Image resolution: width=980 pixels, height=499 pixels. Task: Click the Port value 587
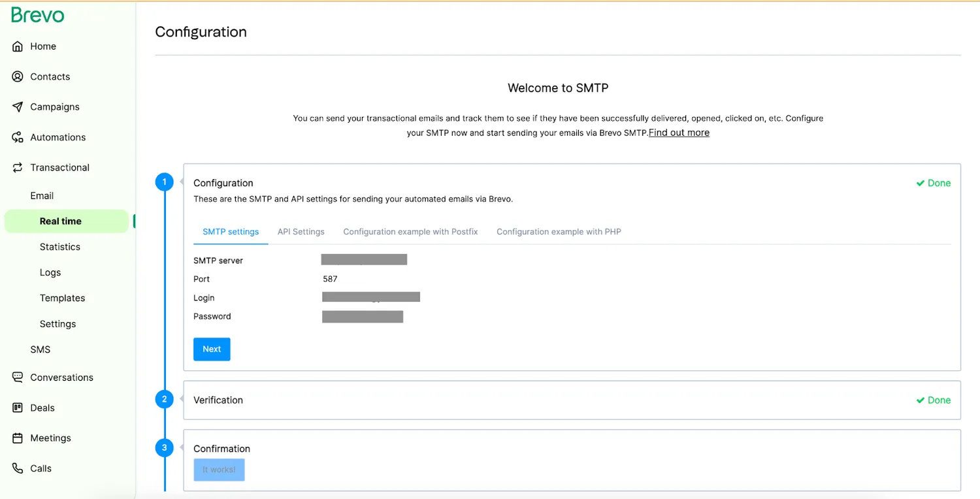pyautogui.click(x=330, y=279)
